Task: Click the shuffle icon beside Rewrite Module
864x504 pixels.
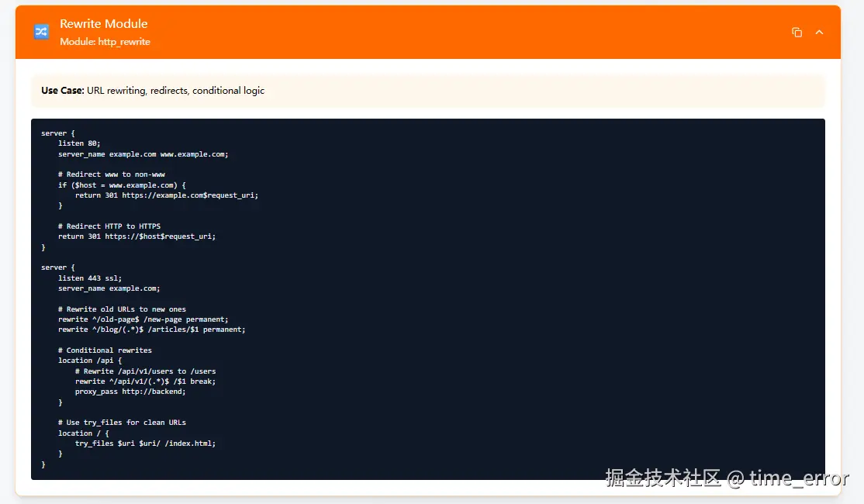Action: coord(40,32)
